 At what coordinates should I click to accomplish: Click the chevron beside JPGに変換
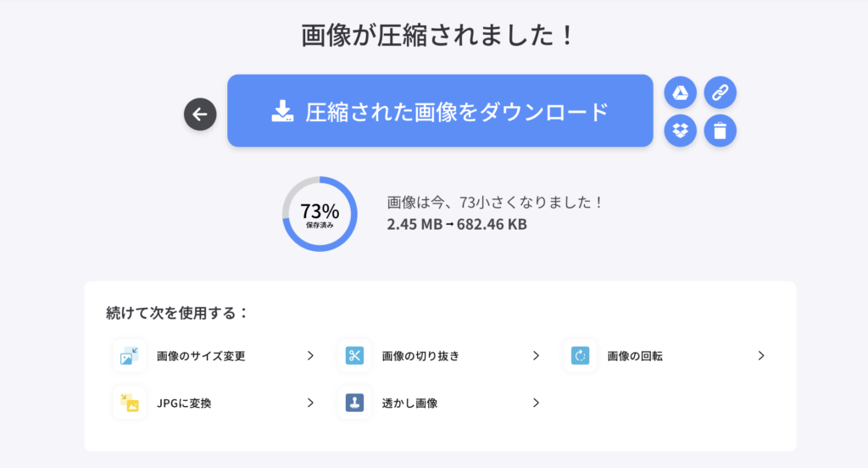(x=311, y=403)
